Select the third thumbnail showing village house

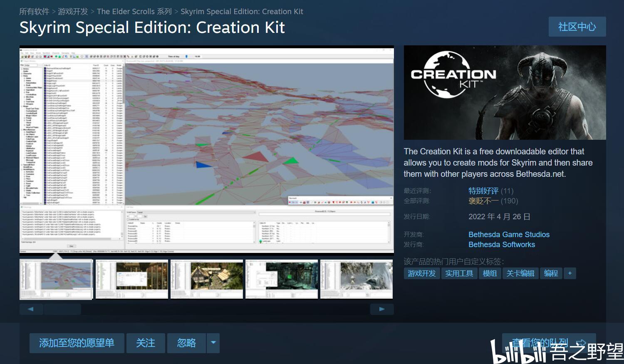tap(207, 279)
